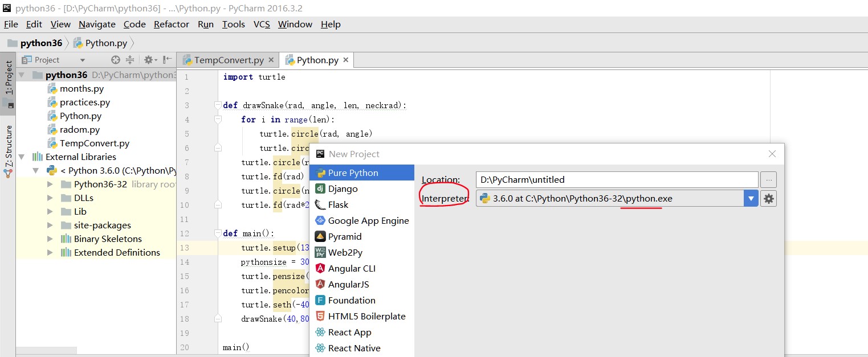The image size is (868, 357).
Task: Select Flask project type
Action: [362, 204]
